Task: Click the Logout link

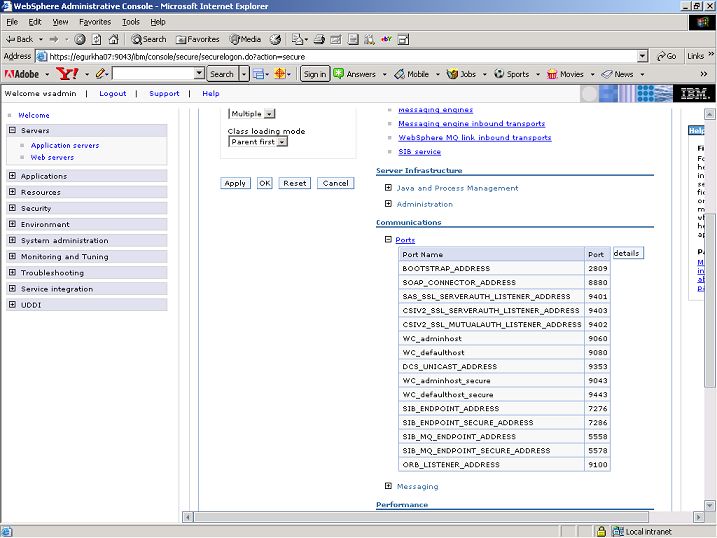Action: (112, 93)
